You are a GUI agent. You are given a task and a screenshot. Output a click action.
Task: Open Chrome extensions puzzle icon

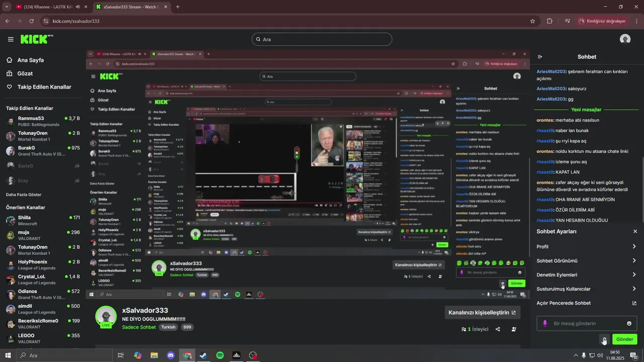[x=549, y=21]
